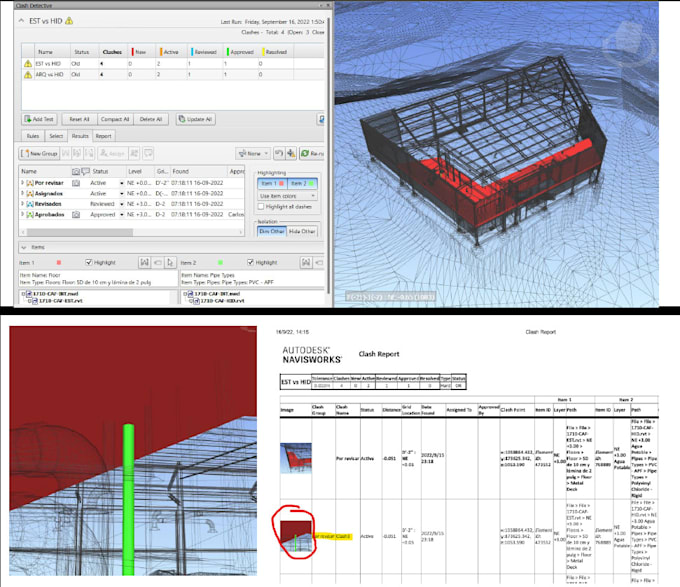
Task: Expand the Asignados clash group
Action: (x=23, y=193)
